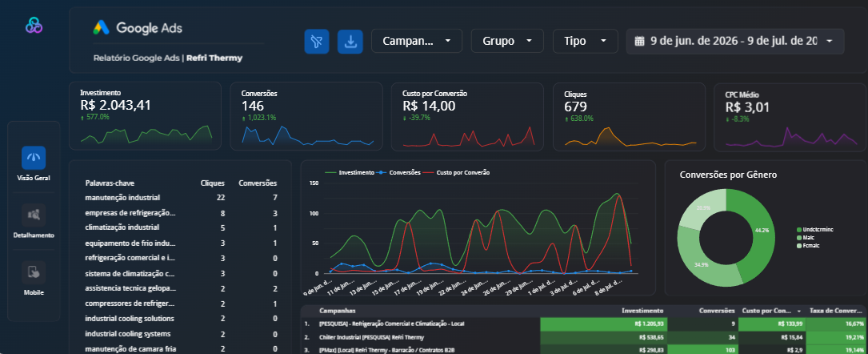Click the app logo in top-left corner
The width and height of the screenshot is (868, 354).
(x=34, y=25)
